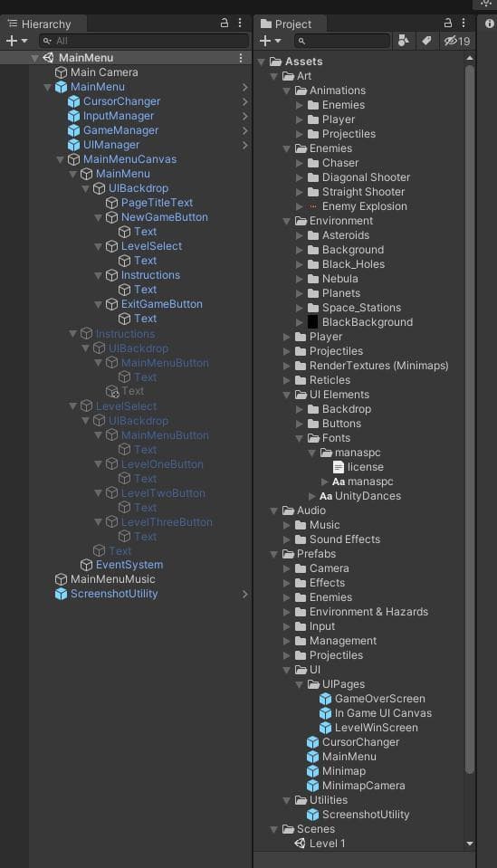Collapse the MainMenuCanvas tree node
Viewport: 497px width, 868px height.
pos(61,159)
